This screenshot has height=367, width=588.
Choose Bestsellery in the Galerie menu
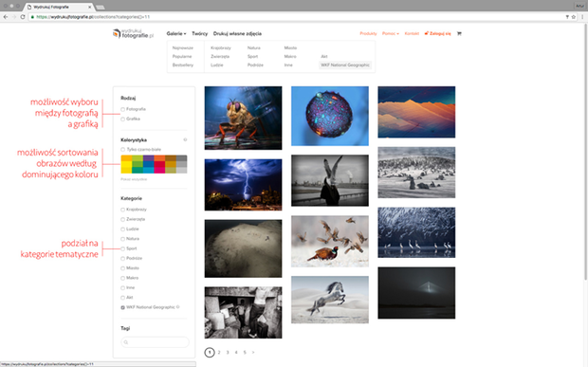[x=183, y=64]
